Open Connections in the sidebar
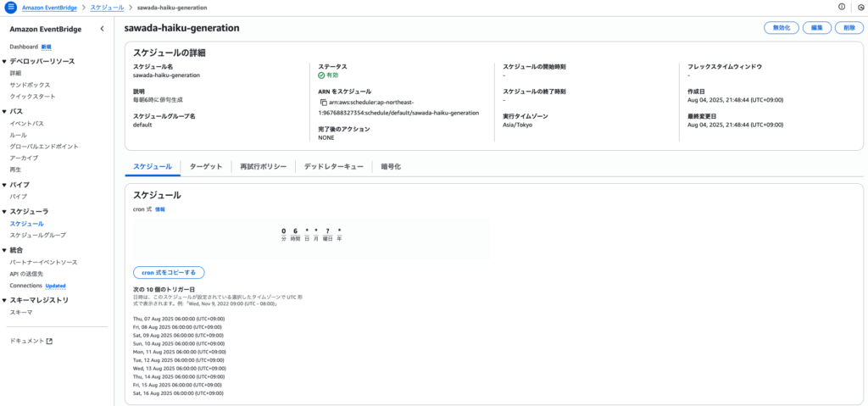This screenshot has height=406, width=868. point(26,286)
